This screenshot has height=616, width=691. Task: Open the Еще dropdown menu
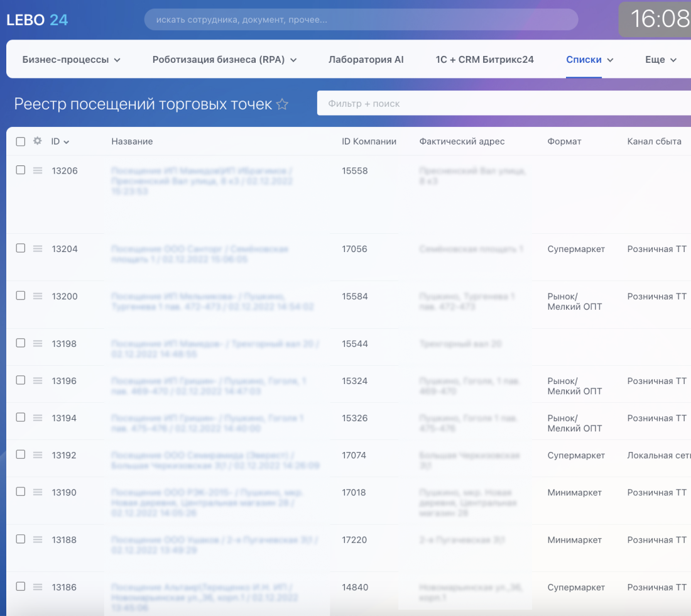coord(660,60)
